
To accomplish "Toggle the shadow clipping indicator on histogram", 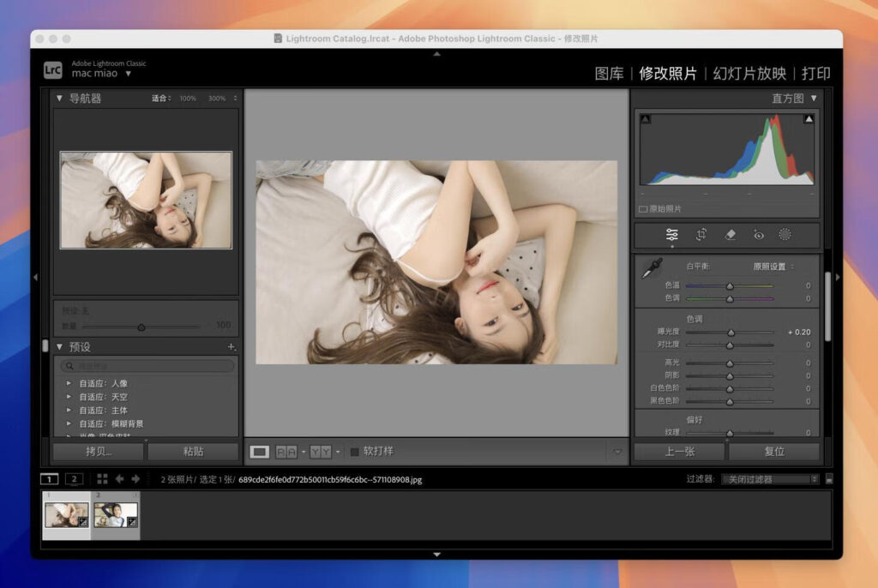I will (644, 118).
